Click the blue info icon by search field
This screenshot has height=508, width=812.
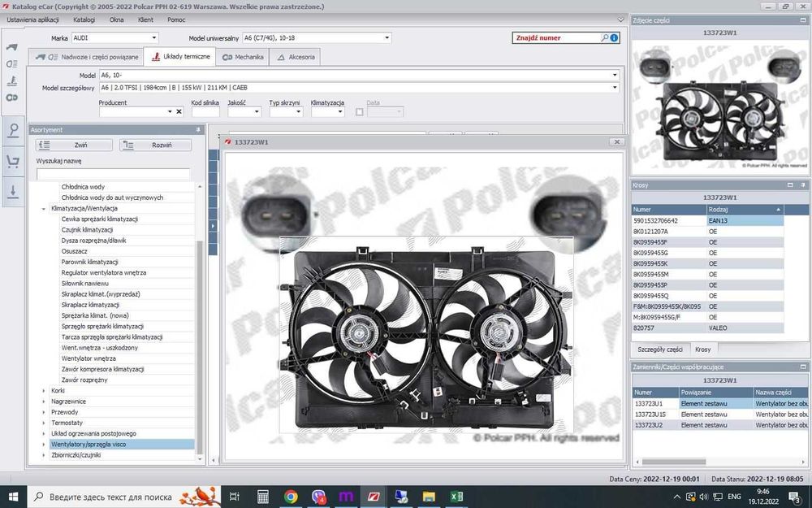(x=614, y=38)
